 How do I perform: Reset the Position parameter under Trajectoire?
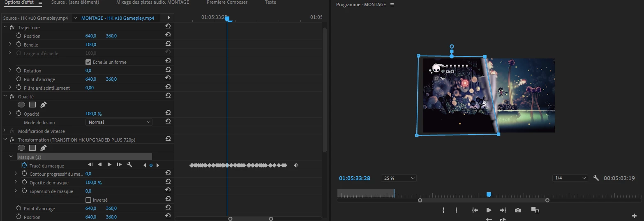coord(168,36)
